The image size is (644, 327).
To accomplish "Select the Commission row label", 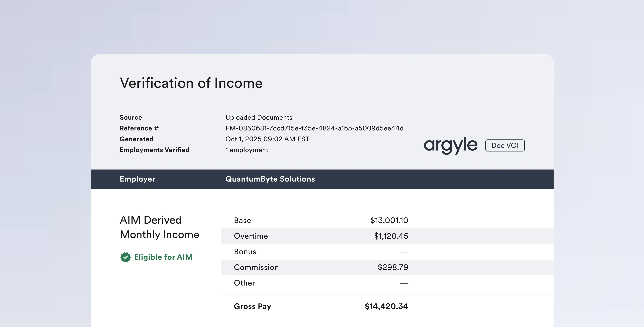I will 256,267.
